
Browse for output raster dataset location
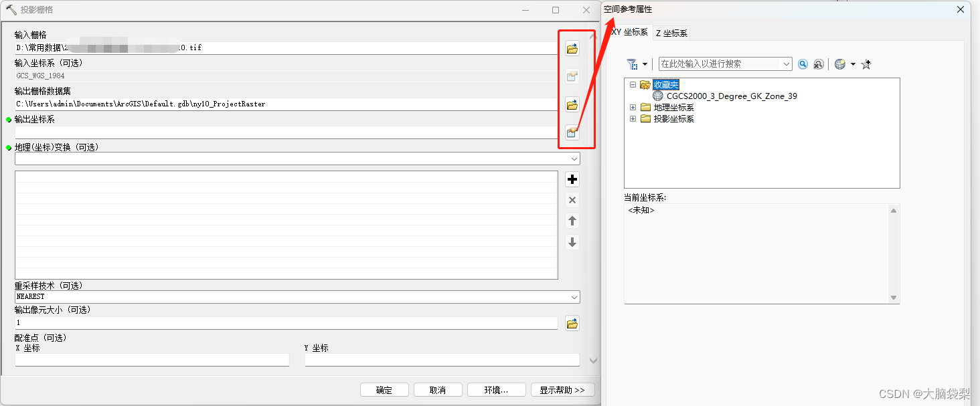click(x=572, y=104)
